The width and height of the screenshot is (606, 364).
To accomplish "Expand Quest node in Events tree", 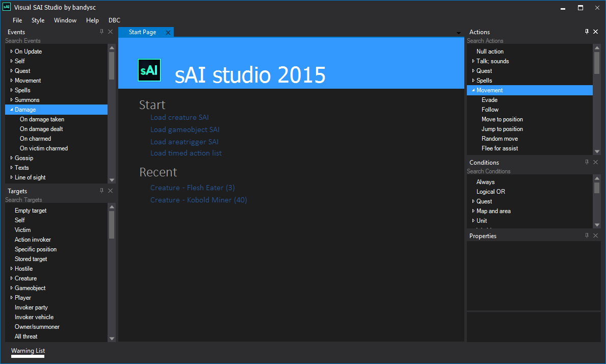I will click(x=12, y=70).
